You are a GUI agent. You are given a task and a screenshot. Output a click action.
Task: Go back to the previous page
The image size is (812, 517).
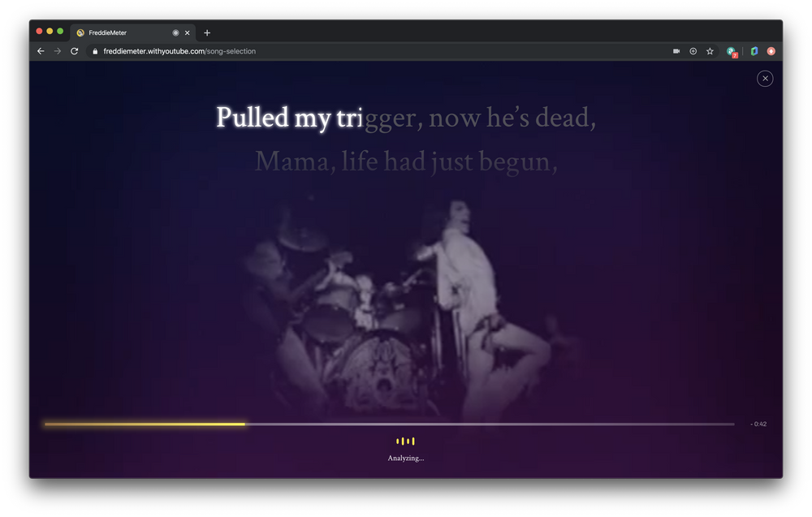(41, 51)
